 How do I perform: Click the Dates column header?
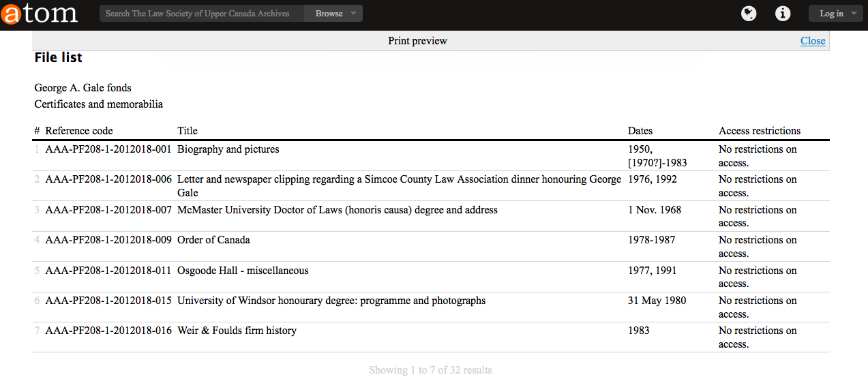(640, 131)
